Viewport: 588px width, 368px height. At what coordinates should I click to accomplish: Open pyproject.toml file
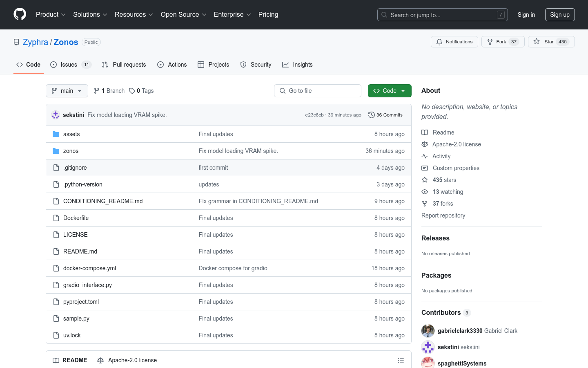pyautogui.click(x=81, y=302)
